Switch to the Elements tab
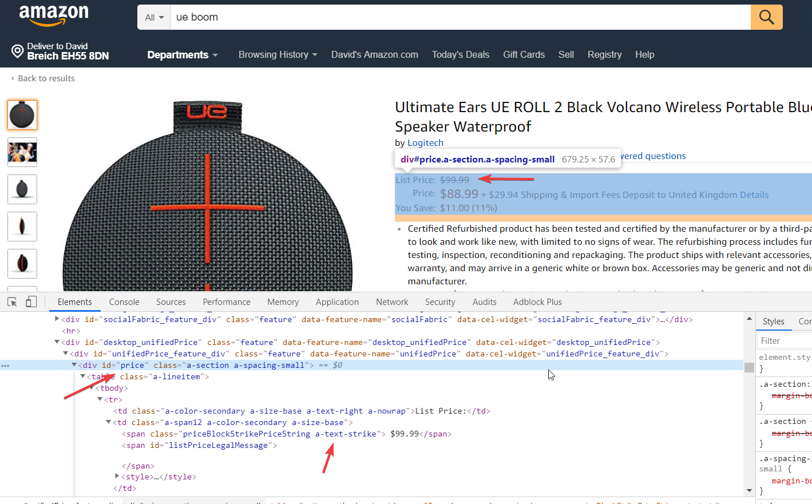This screenshot has height=504, width=812. (x=74, y=302)
